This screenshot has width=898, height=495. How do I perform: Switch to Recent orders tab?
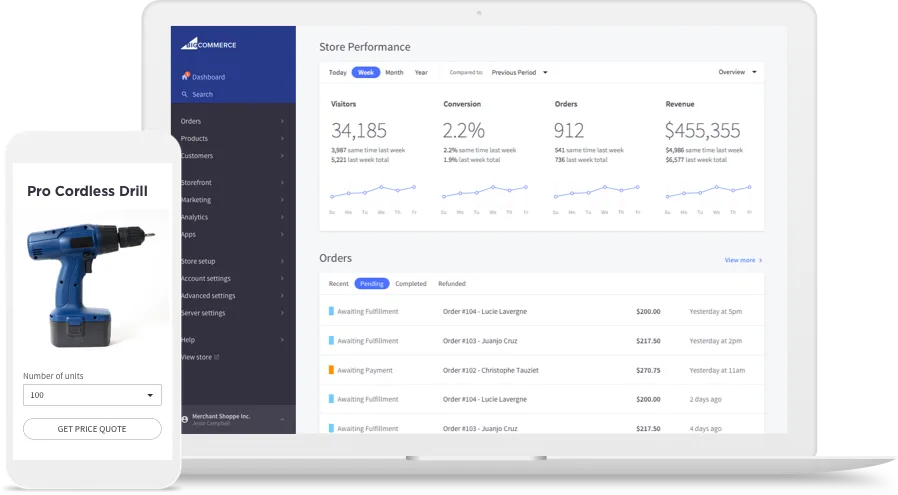coord(338,284)
